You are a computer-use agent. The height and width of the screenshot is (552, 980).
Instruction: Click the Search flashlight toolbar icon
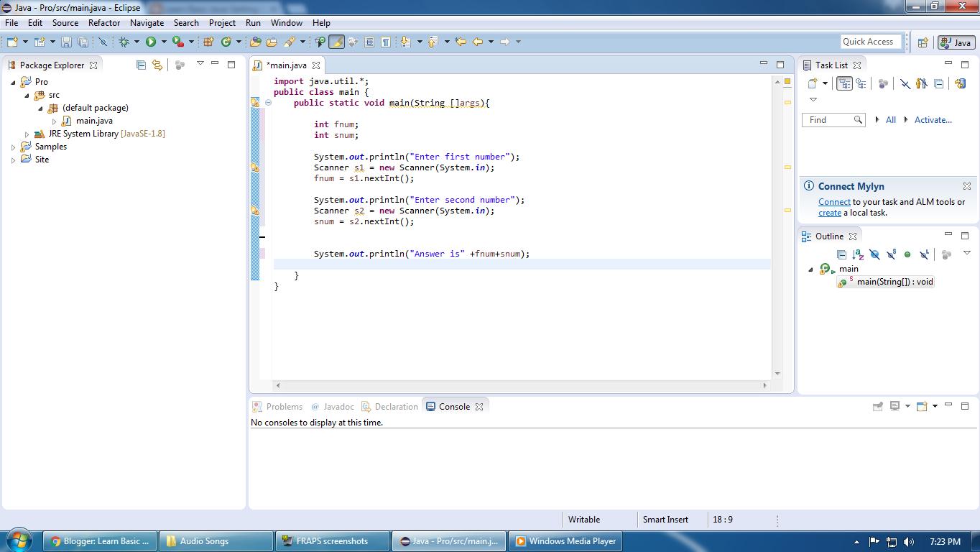pyautogui.click(x=290, y=42)
